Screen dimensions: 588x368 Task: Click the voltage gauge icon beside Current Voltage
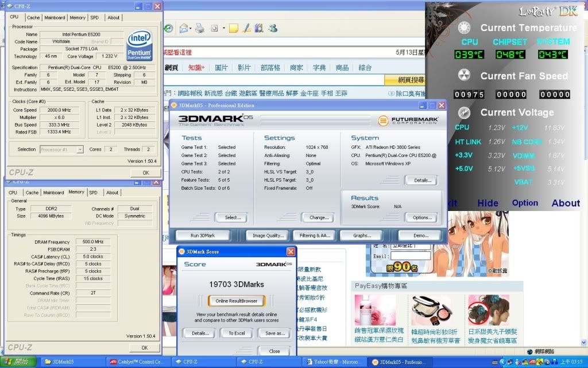pos(464,112)
